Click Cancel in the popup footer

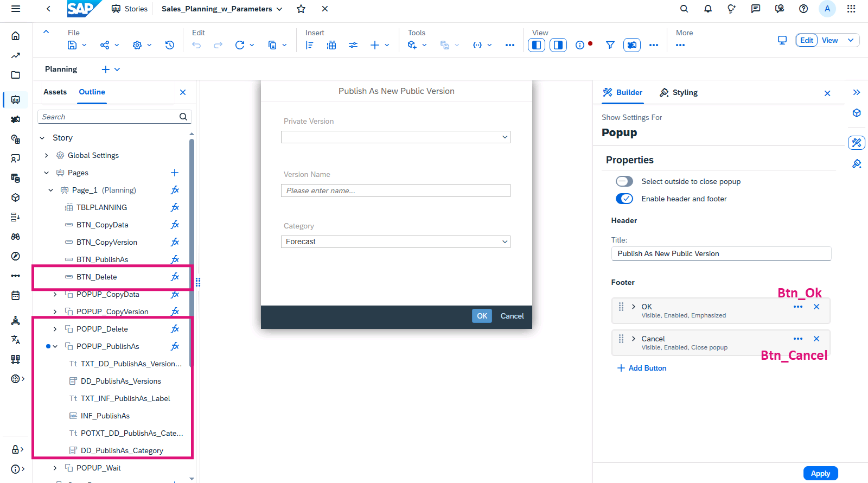click(512, 316)
